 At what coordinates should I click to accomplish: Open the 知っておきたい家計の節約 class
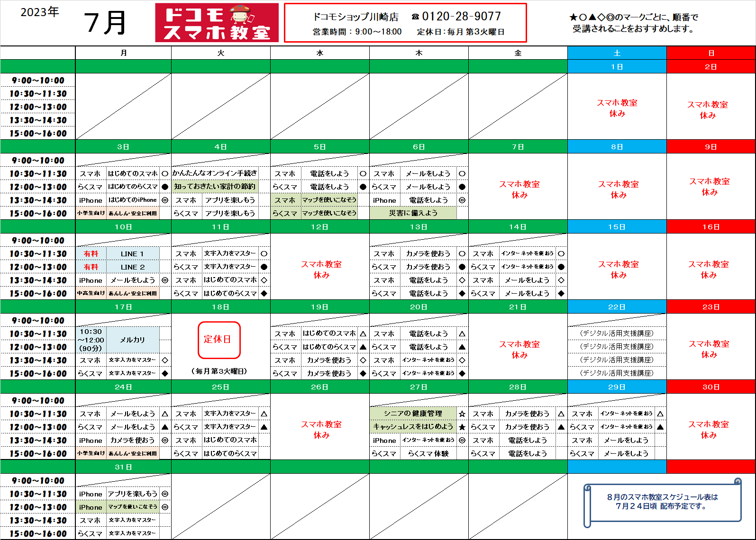click(x=215, y=187)
